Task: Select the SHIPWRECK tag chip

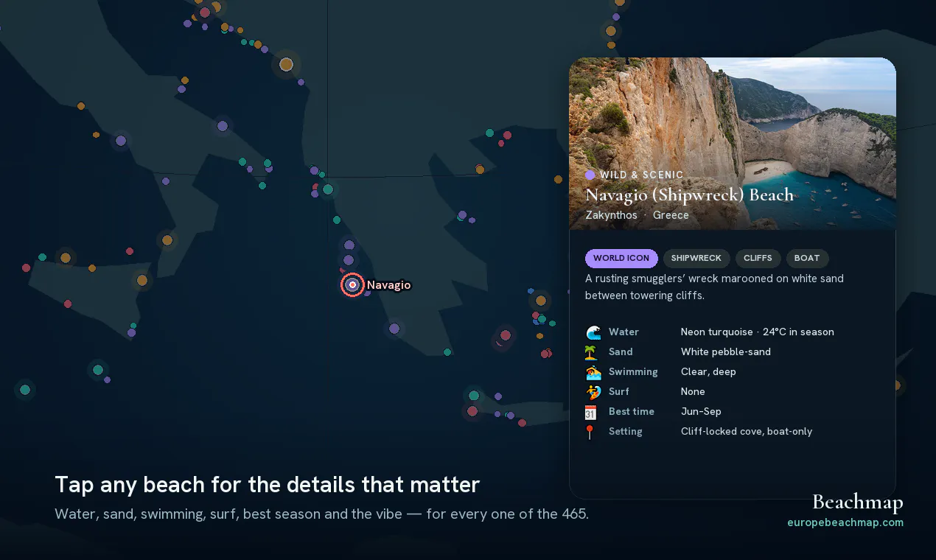Action: click(696, 258)
